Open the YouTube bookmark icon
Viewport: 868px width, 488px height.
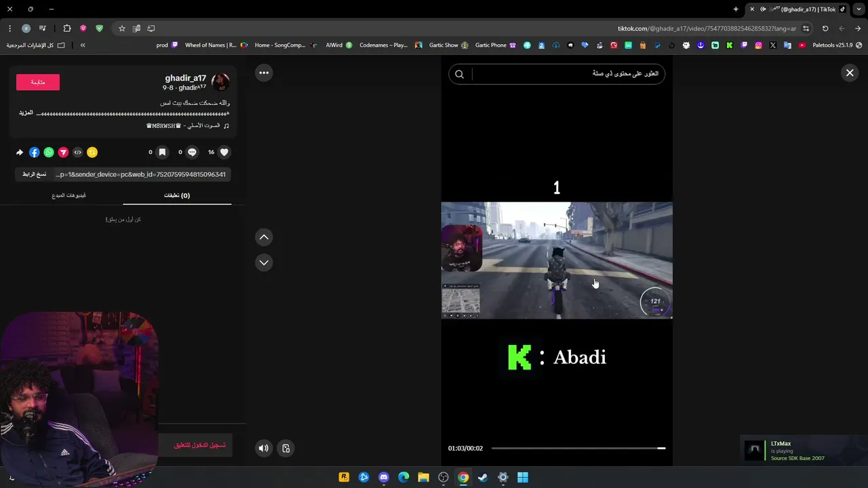coord(802,45)
